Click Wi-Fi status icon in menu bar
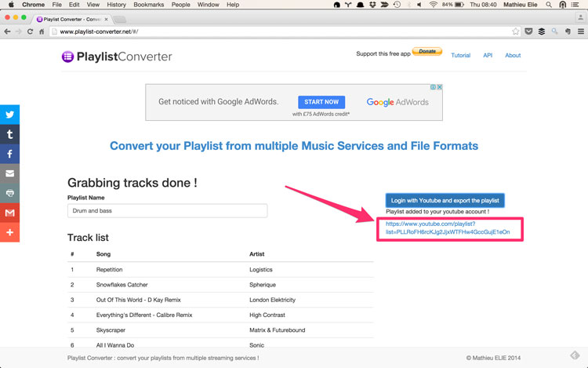The image size is (588, 368). [433, 5]
